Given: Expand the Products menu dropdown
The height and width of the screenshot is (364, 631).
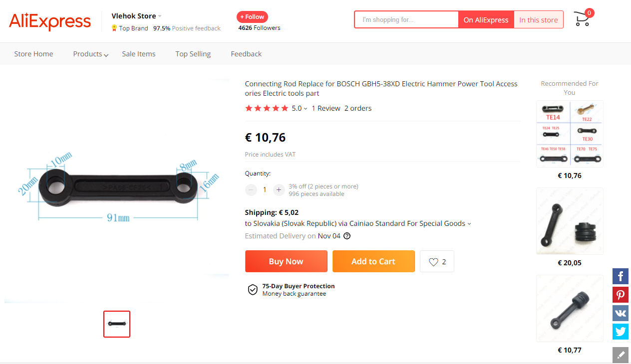Looking at the screenshot, I should click(x=90, y=54).
